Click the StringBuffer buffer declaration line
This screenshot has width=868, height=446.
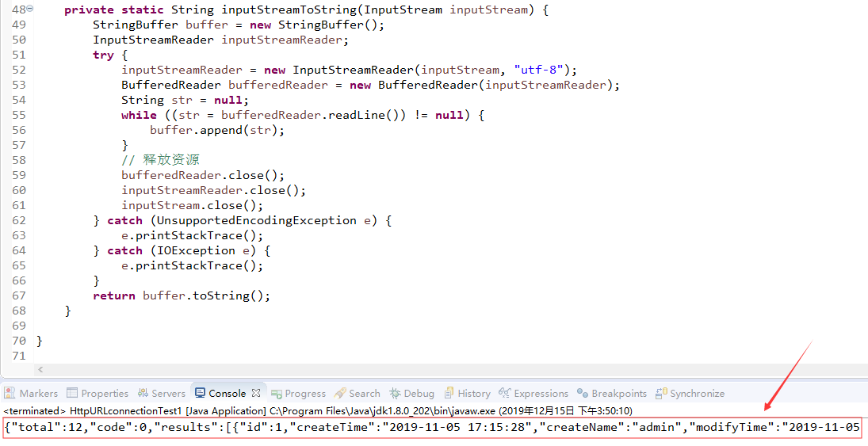tap(239, 25)
